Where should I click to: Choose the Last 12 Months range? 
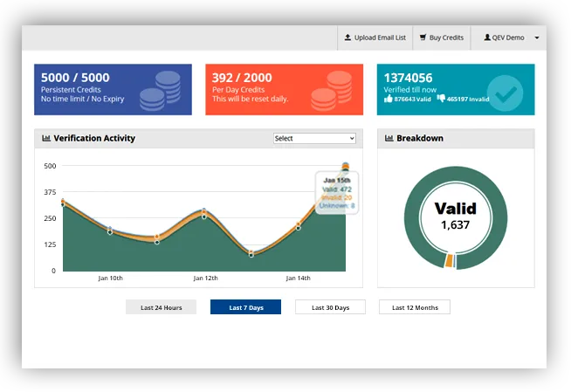click(415, 307)
